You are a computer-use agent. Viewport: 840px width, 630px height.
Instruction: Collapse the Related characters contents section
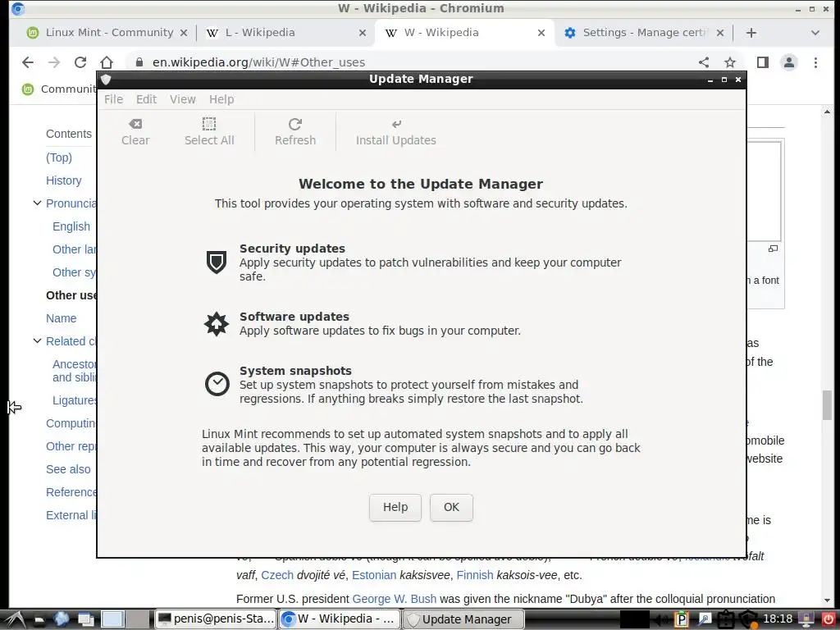(37, 340)
